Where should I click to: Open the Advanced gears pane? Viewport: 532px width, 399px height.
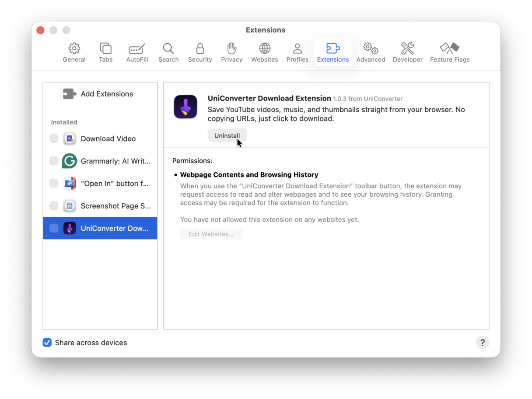coord(371,52)
